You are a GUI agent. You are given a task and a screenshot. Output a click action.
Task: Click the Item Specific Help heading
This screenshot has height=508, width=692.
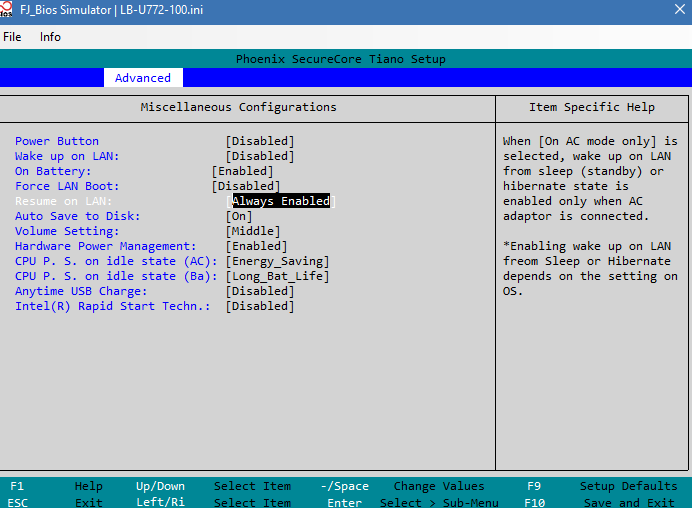[592, 107]
